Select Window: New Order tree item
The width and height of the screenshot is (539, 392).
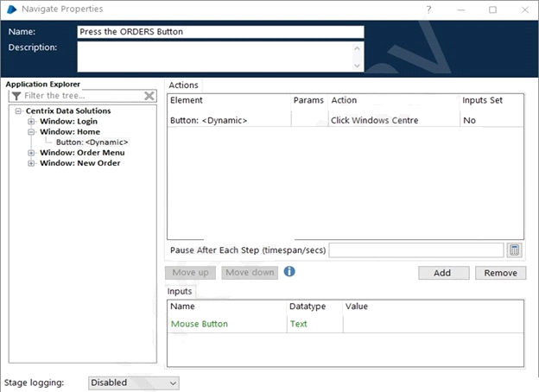point(80,163)
